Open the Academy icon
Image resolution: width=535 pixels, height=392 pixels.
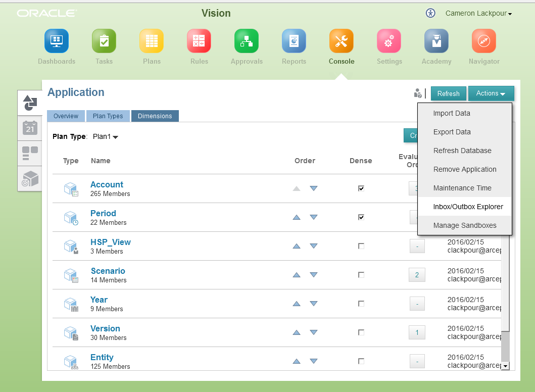[x=436, y=41]
